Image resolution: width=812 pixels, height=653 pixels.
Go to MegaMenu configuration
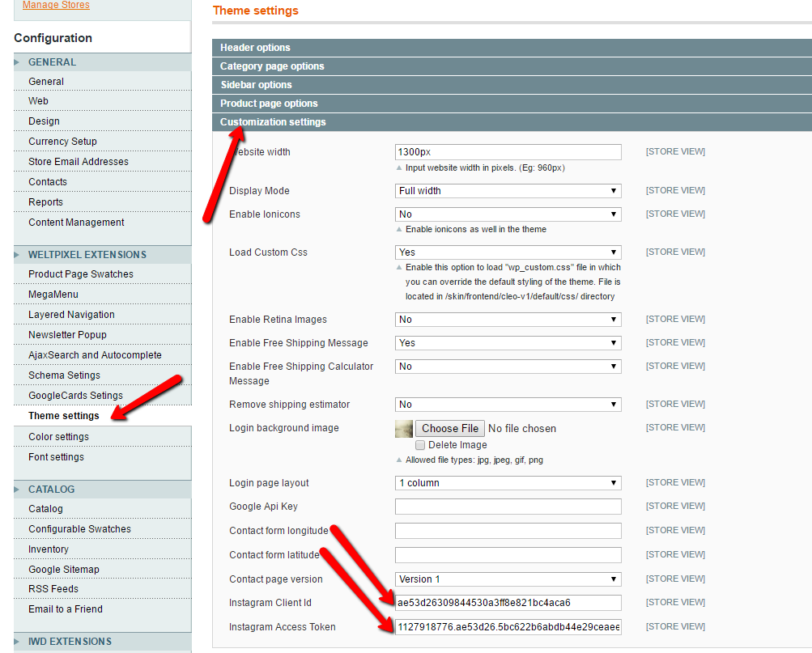53,295
